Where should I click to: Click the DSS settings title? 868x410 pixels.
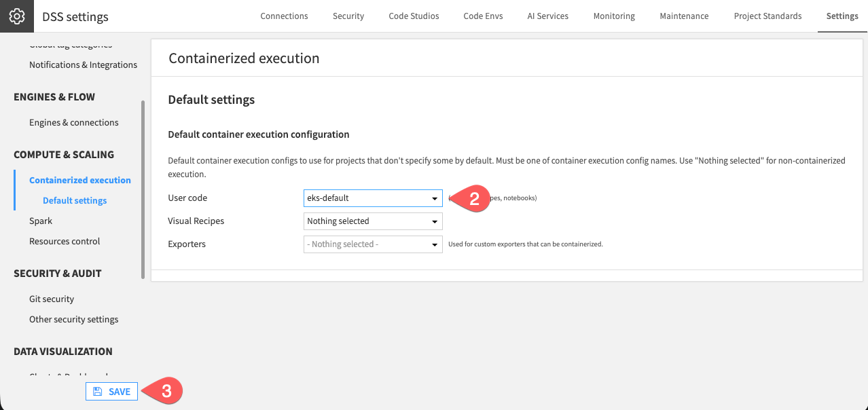[75, 17]
